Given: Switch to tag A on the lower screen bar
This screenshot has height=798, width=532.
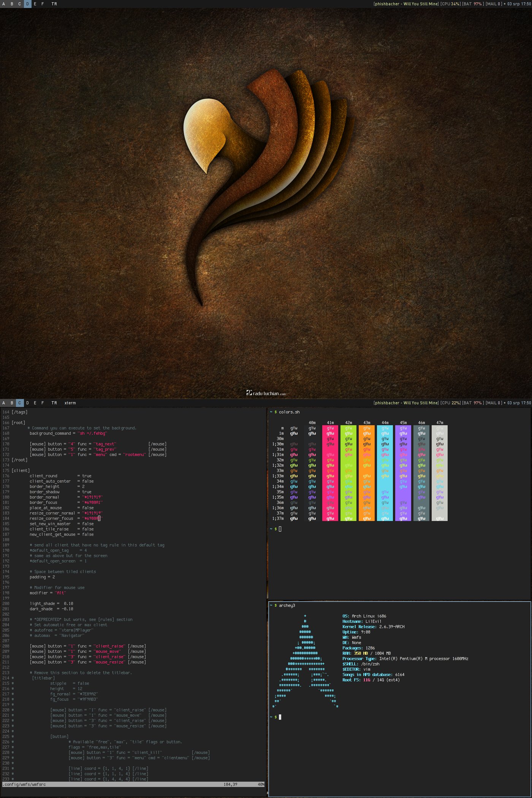Looking at the screenshot, I should 4,403.
